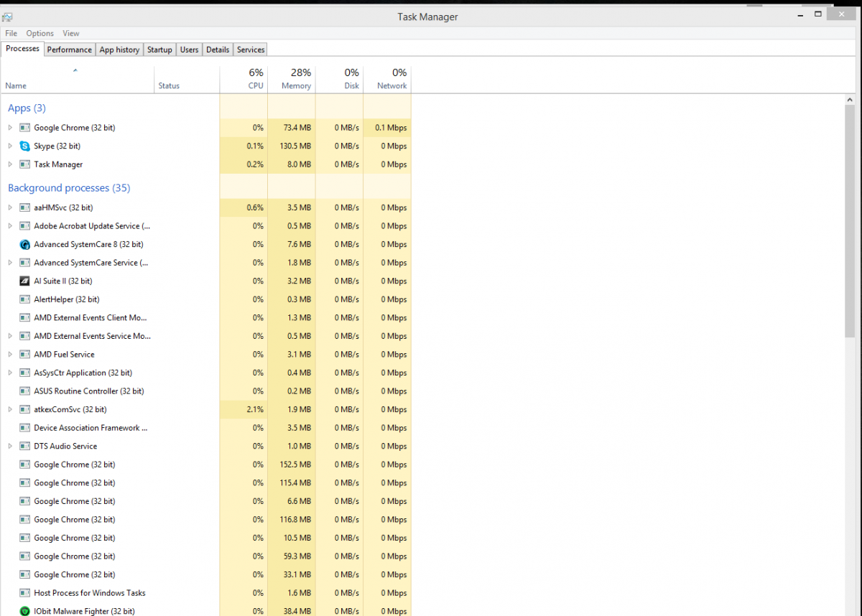Select Google Chrome using 152.5 MB
Screen dimensions: 862x616
tap(206, 465)
